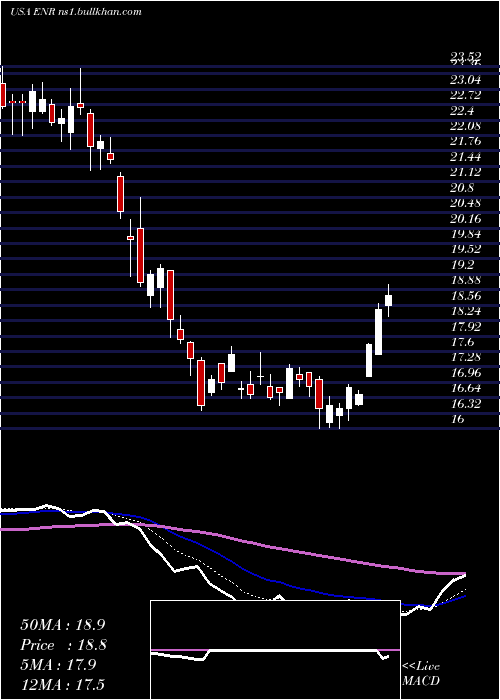500x700 pixels.
Task: Click the 21.76 price axis label
Action: coord(466,142)
